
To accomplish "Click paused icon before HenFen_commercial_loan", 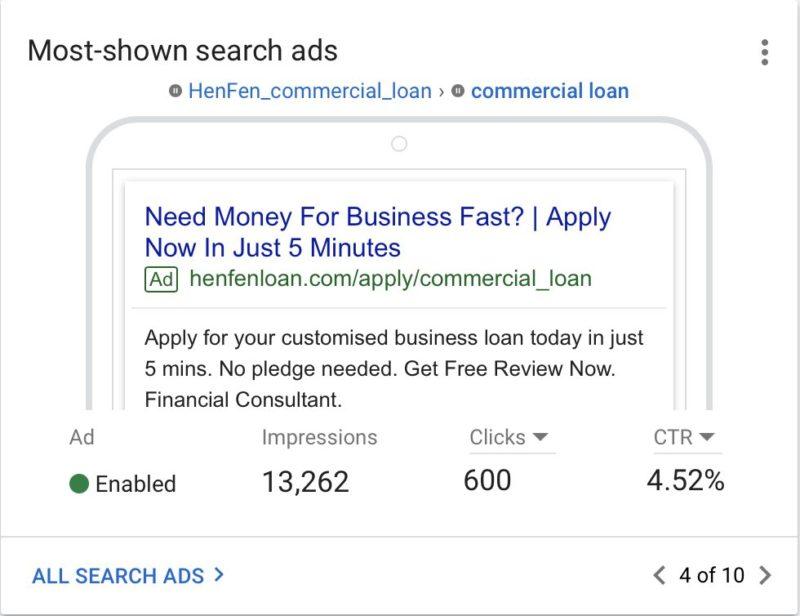I will point(176,91).
